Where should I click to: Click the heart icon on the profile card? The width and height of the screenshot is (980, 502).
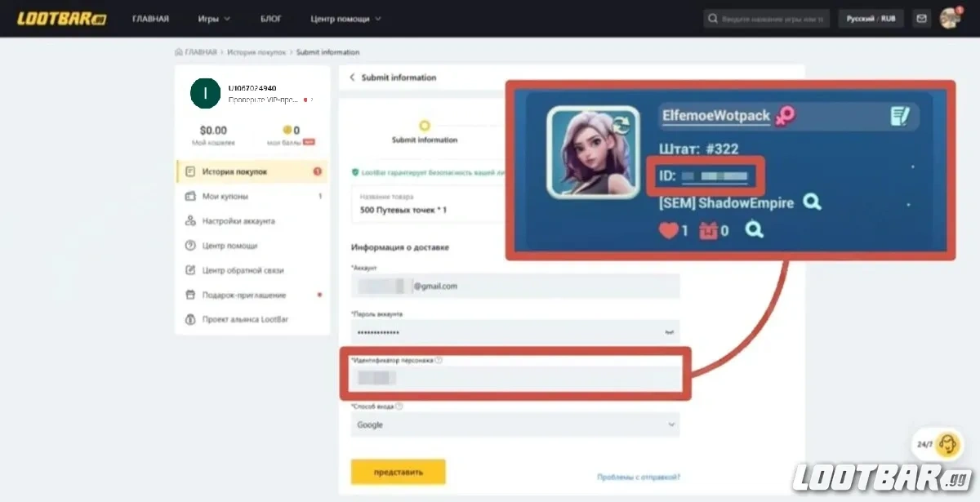click(669, 230)
